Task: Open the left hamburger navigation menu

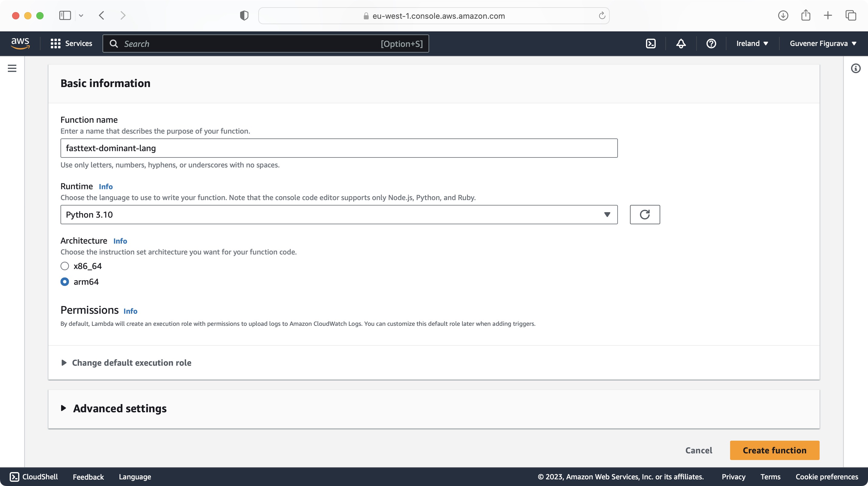Action: point(12,68)
